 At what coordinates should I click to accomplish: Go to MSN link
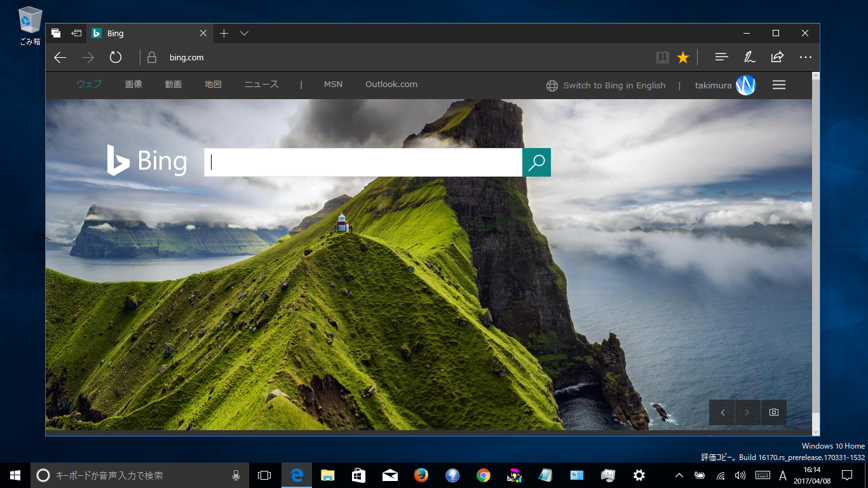click(333, 85)
